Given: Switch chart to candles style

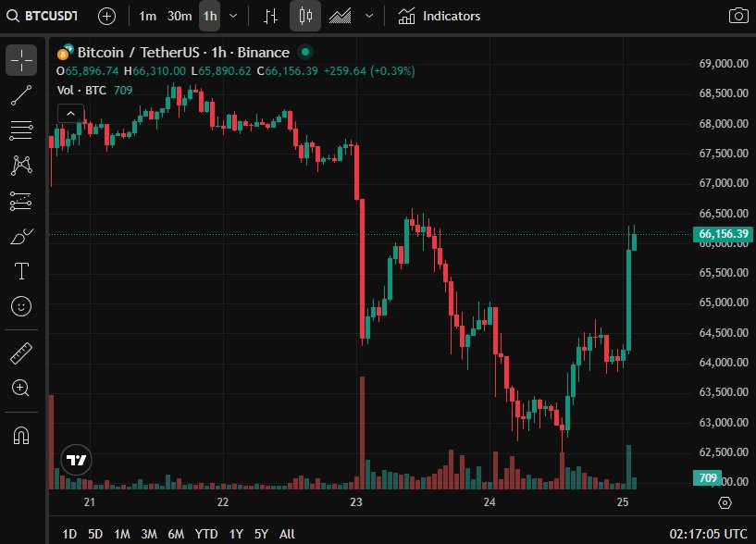Looking at the screenshot, I should point(304,16).
